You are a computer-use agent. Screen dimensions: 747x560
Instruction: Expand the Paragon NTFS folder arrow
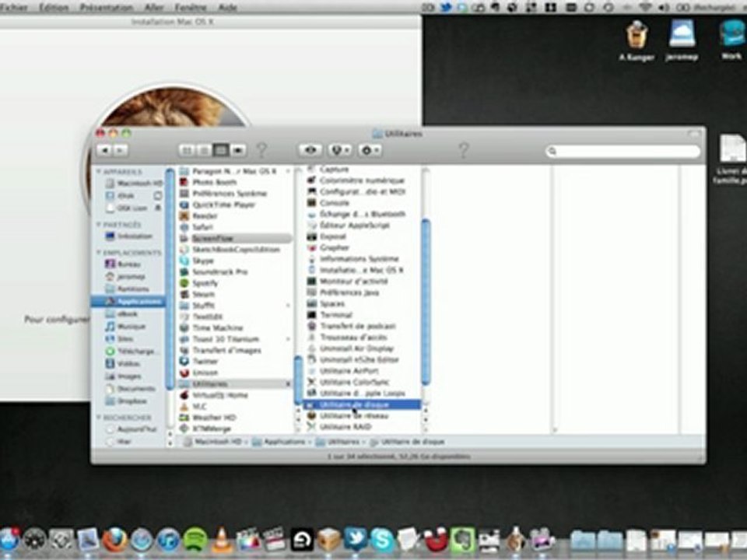click(288, 171)
